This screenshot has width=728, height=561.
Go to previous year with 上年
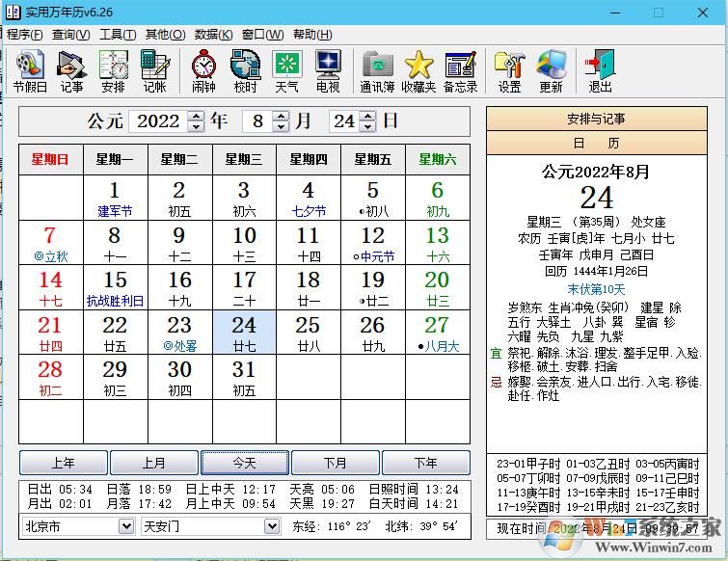click(x=63, y=463)
